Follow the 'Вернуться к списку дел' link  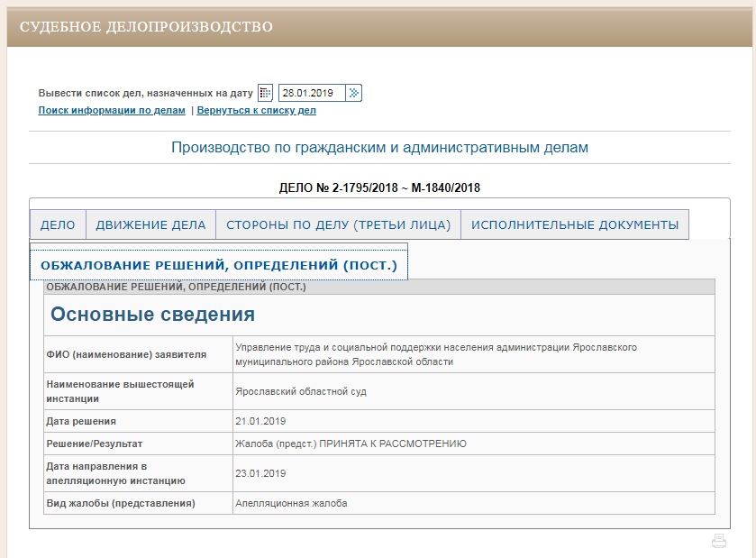(256, 110)
